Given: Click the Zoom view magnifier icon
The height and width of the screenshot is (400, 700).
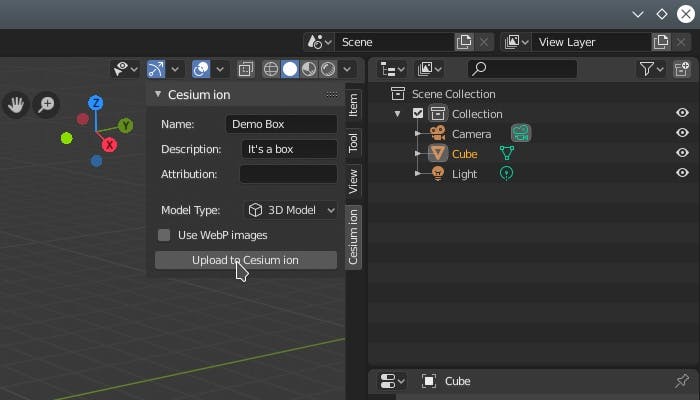Looking at the screenshot, I should [46, 105].
